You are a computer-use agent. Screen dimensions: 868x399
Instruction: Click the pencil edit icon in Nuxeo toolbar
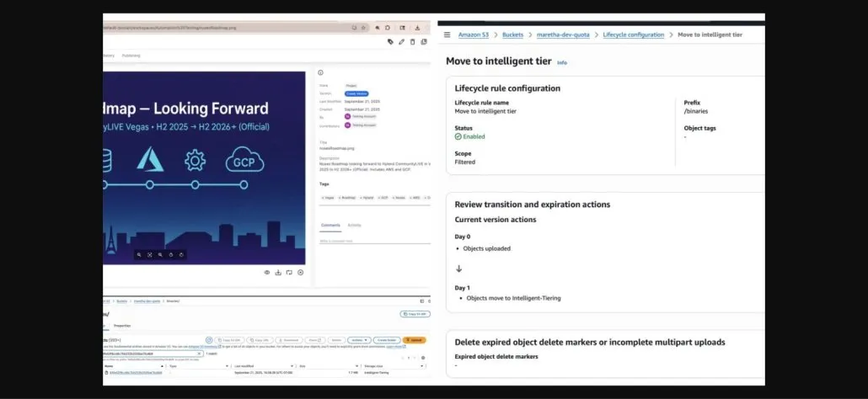[401, 41]
